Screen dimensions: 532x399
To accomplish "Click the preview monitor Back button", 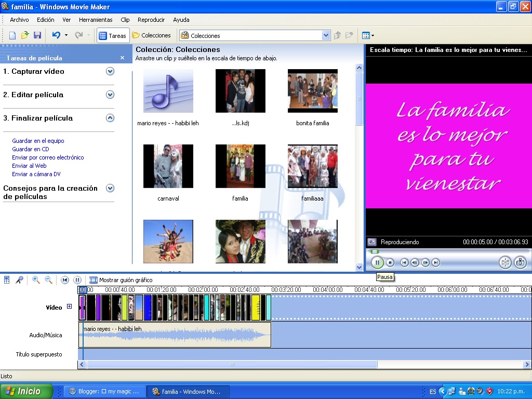I will [404, 262].
